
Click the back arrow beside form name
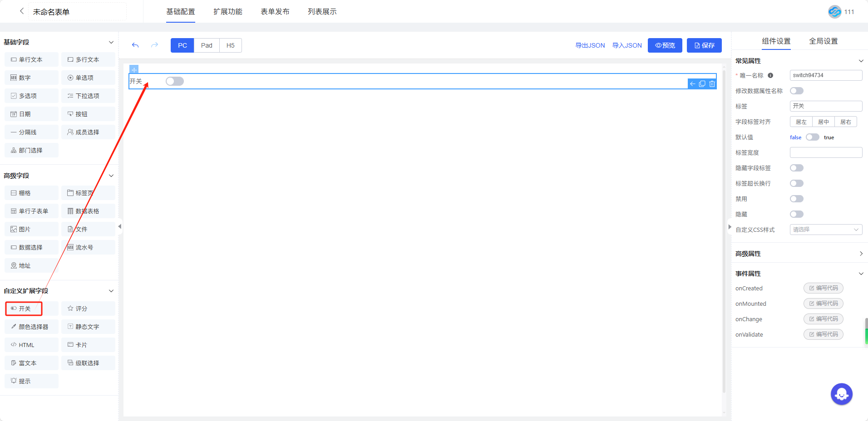coord(21,11)
